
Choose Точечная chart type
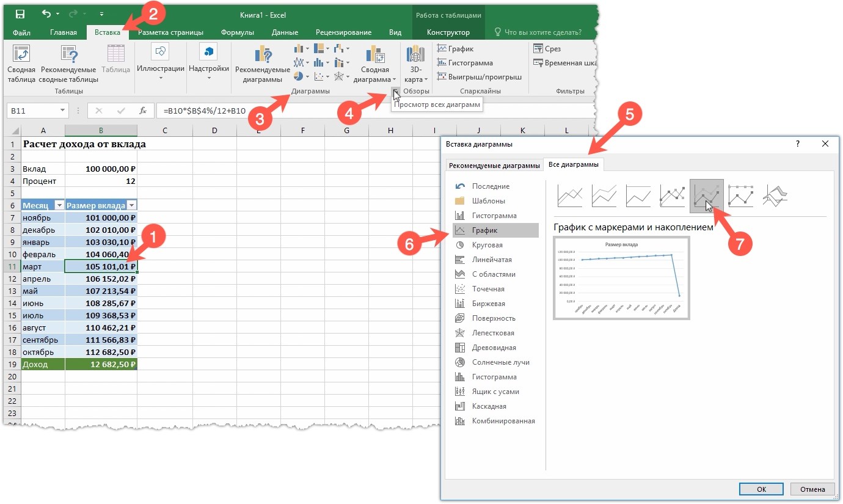click(495, 289)
